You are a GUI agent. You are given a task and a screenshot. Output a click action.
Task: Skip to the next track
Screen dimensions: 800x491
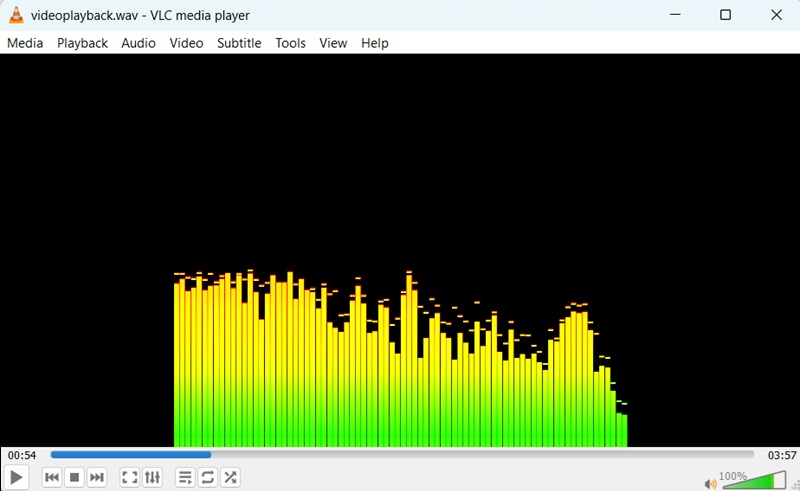pos(96,477)
